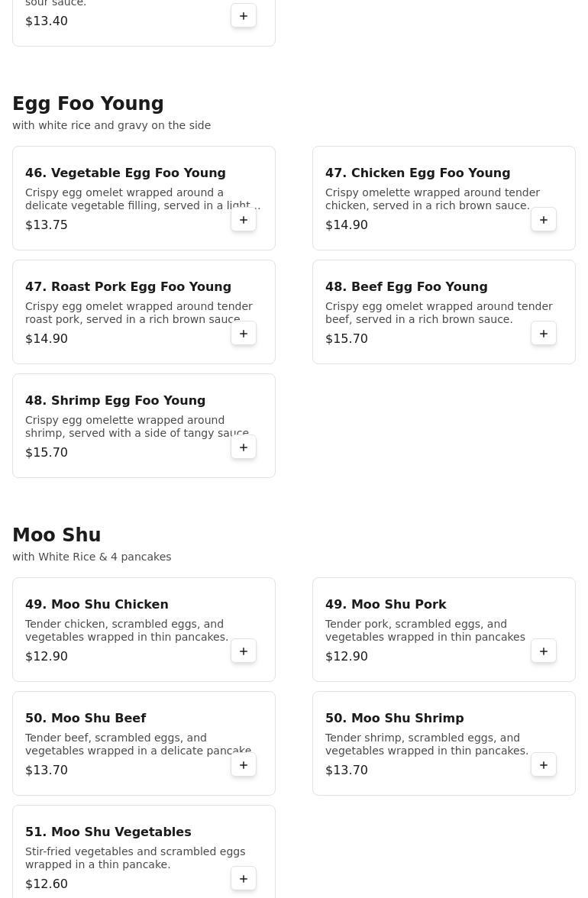Add Beef Egg Foo Young to order
This screenshot has width=588, height=898.
click(x=544, y=334)
